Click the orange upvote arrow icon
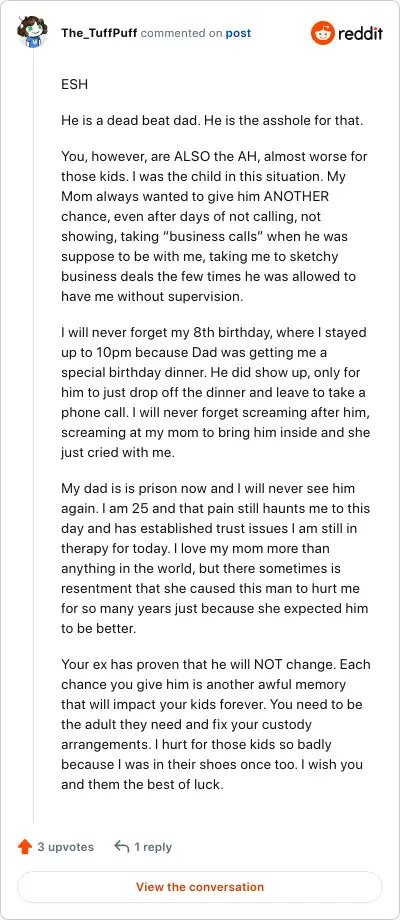Image resolution: width=400 pixels, height=920 pixels. tap(25, 847)
